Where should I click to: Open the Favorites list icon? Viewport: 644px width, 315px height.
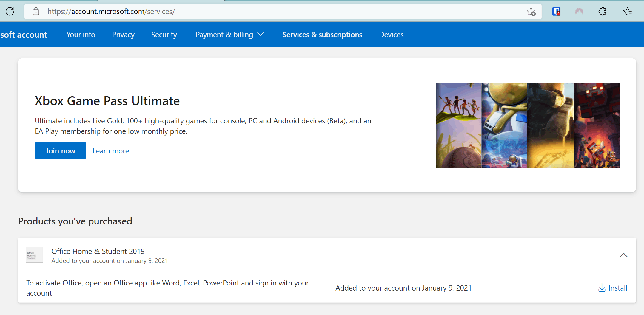click(628, 11)
